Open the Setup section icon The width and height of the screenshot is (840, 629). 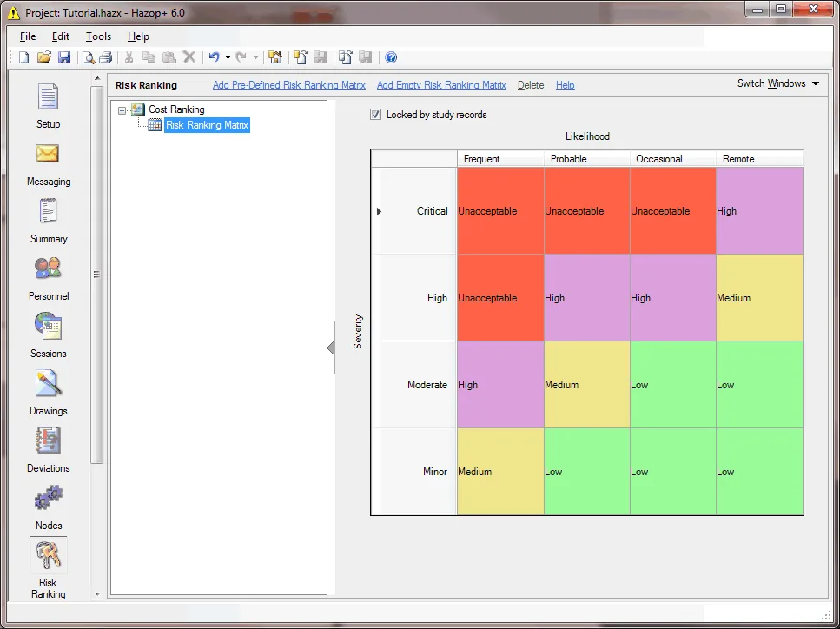pyautogui.click(x=49, y=97)
